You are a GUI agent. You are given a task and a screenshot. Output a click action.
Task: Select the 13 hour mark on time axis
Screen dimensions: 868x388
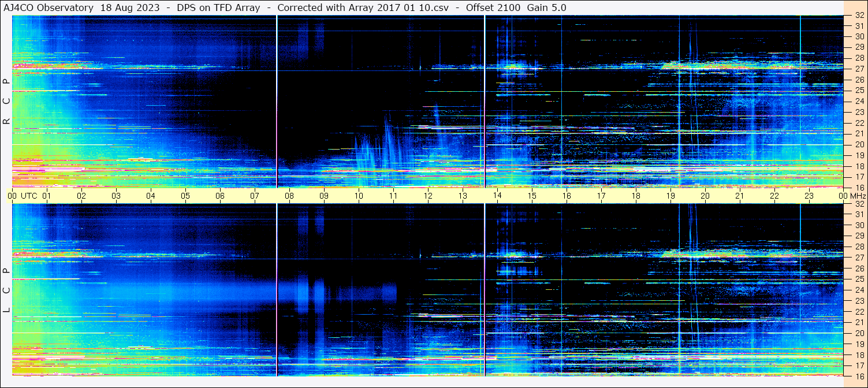[x=463, y=196]
